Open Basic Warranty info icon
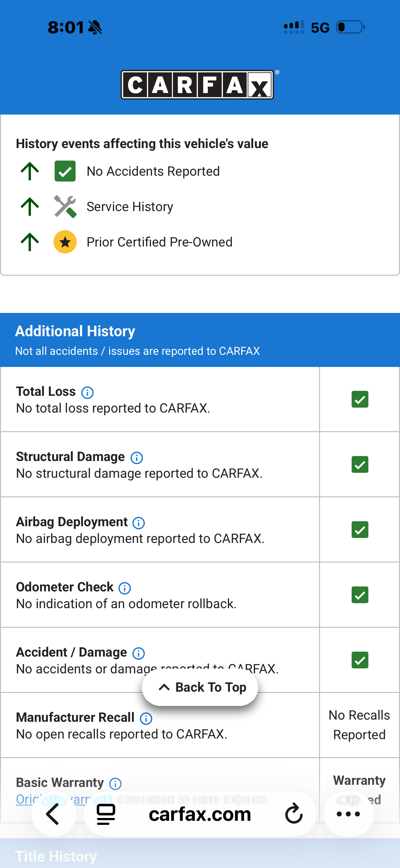 115,784
